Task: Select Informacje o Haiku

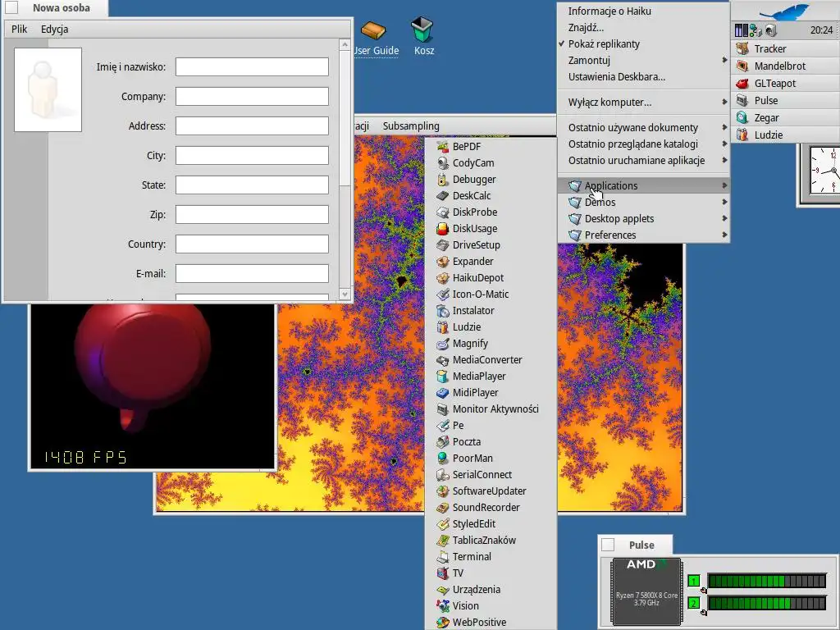Action: [x=643, y=11]
